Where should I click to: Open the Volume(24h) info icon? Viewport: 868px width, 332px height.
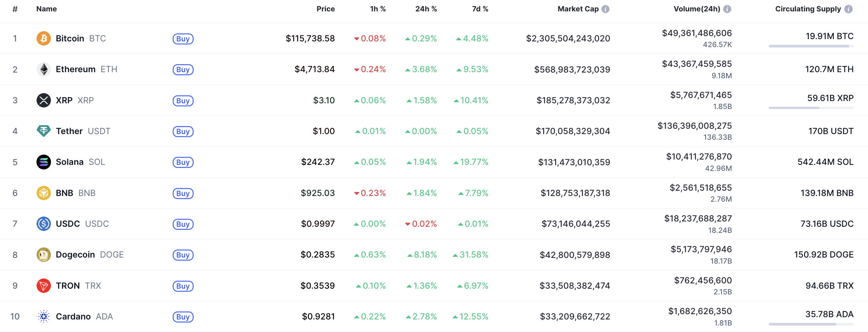[x=727, y=9]
